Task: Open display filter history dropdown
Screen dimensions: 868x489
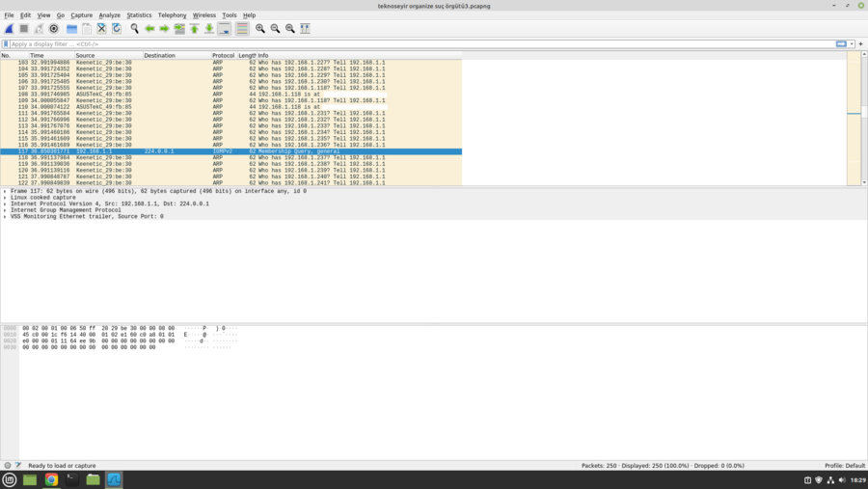Action: tap(852, 44)
